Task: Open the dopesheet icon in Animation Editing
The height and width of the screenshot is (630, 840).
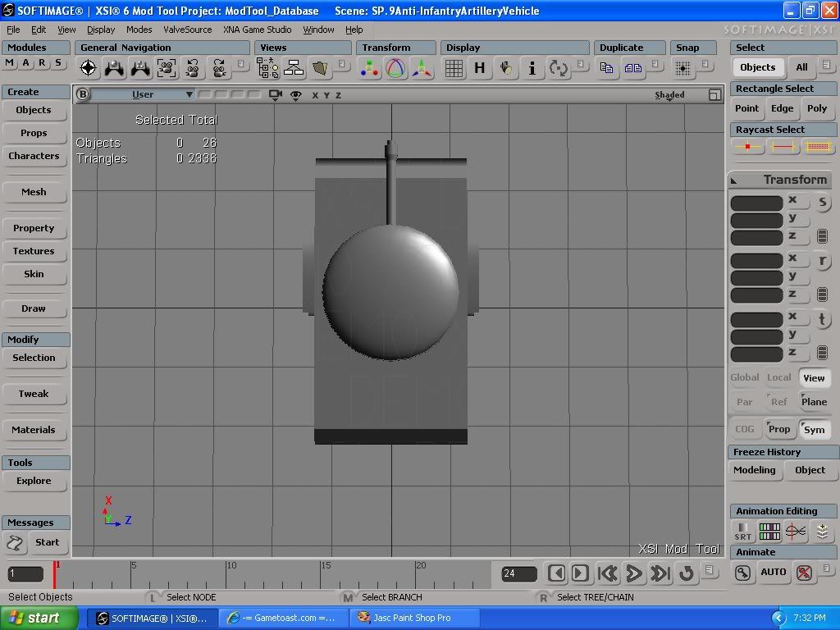Action: click(x=769, y=532)
